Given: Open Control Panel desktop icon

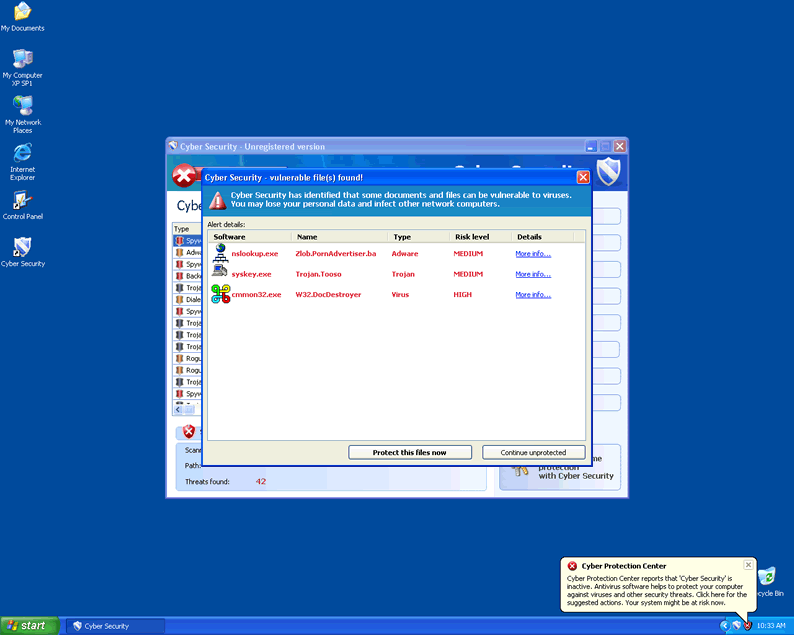Looking at the screenshot, I should pos(22,200).
